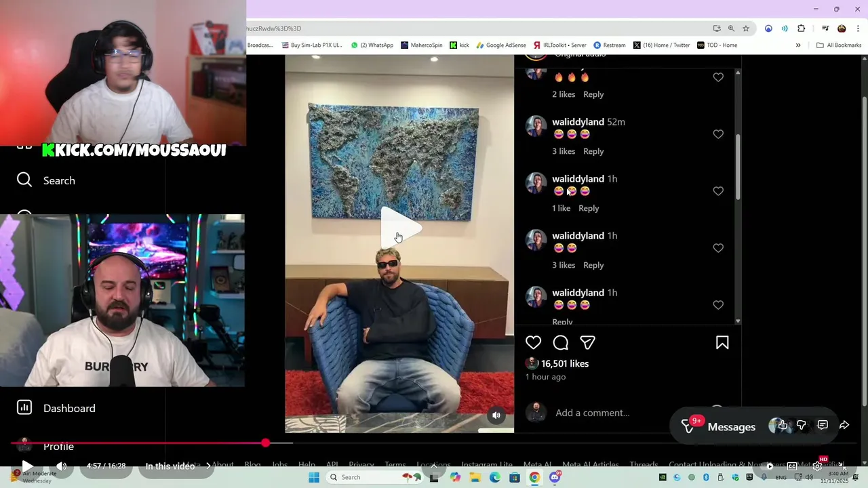The width and height of the screenshot is (868, 488).
Task: Switch to Chrome on the taskbar
Action: pyautogui.click(x=535, y=477)
